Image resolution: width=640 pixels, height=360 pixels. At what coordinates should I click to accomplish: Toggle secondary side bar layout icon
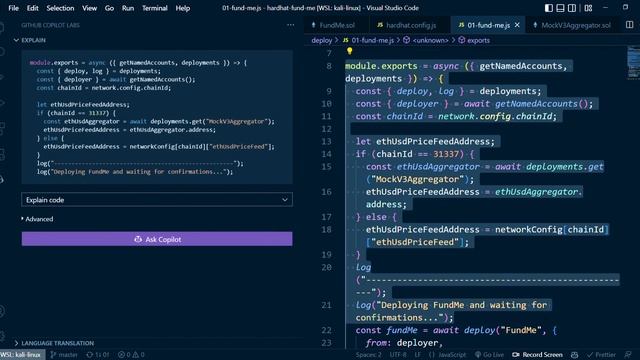point(572,8)
